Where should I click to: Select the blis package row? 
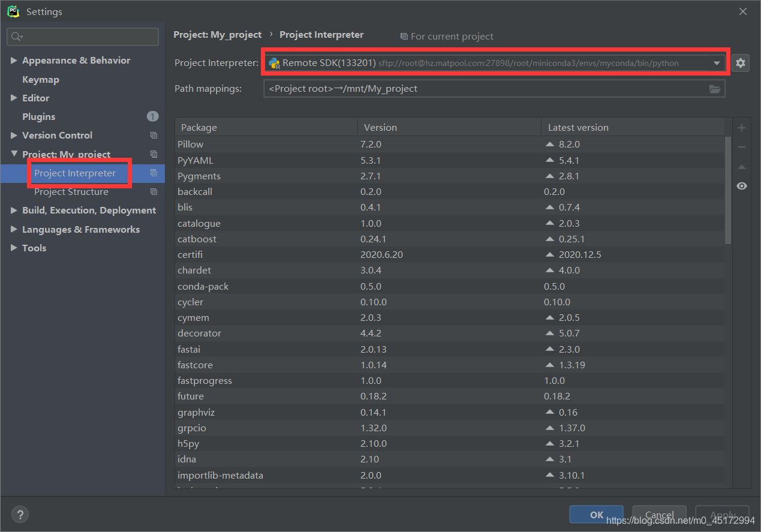tap(449, 208)
